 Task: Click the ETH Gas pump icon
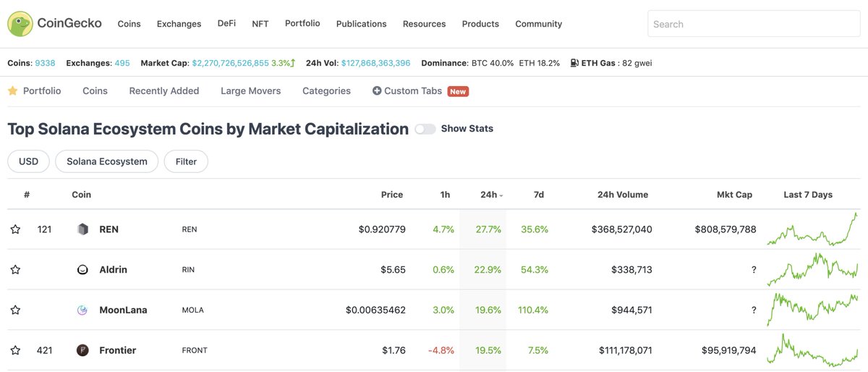(x=574, y=63)
